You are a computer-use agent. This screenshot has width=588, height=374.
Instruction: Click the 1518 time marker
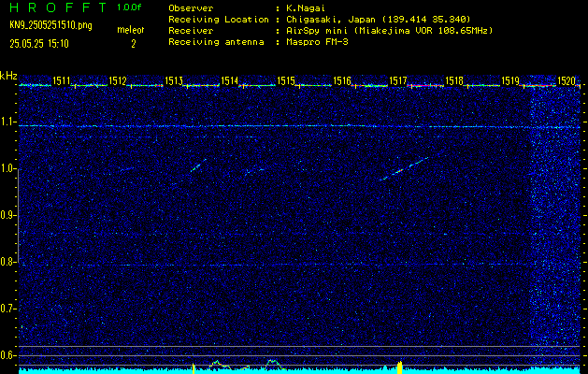pyautogui.click(x=453, y=80)
